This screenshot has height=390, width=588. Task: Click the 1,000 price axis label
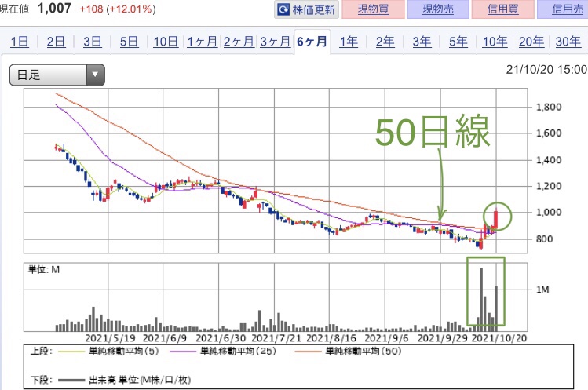coord(549,212)
